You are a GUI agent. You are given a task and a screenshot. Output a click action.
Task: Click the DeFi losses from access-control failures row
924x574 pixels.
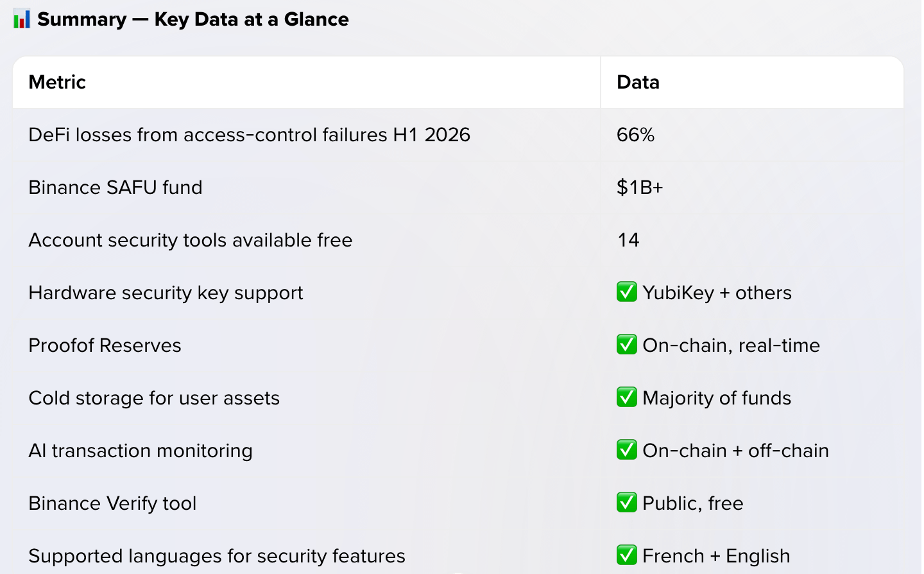[x=458, y=135]
